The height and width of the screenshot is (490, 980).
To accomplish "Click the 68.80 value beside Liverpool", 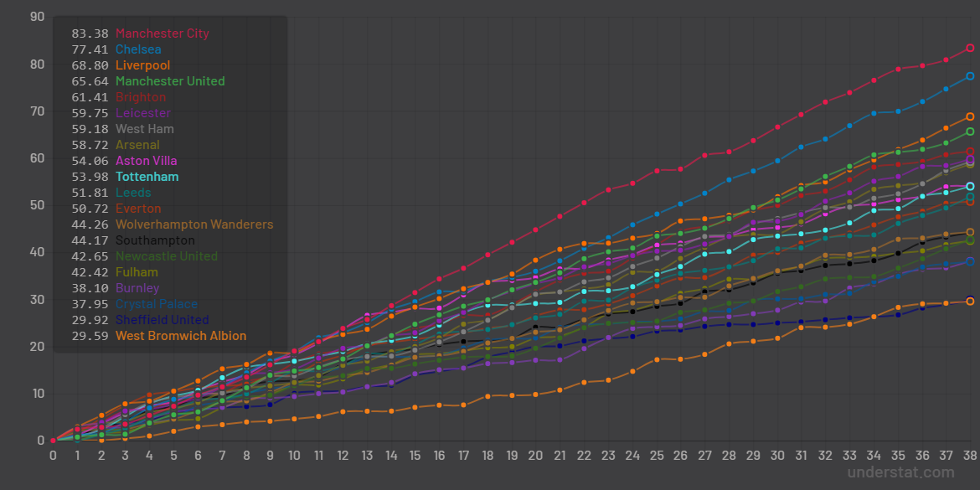I will pos(90,65).
